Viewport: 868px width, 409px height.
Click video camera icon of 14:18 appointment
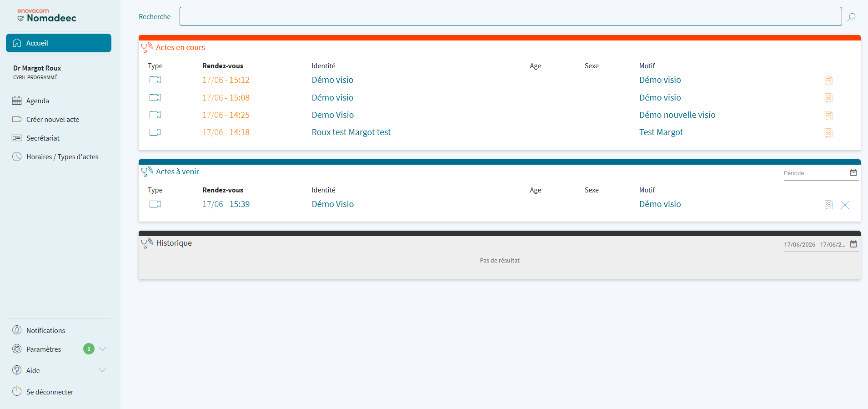[155, 132]
